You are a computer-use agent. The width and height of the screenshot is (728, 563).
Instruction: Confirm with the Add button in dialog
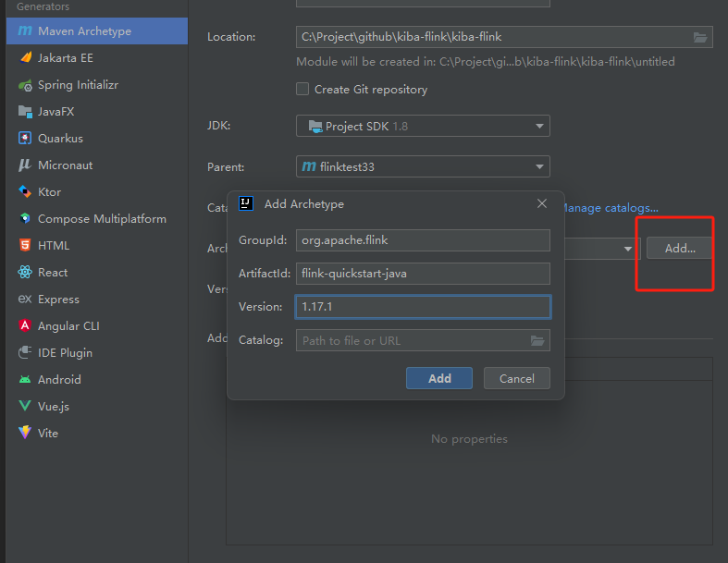[x=439, y=378]
